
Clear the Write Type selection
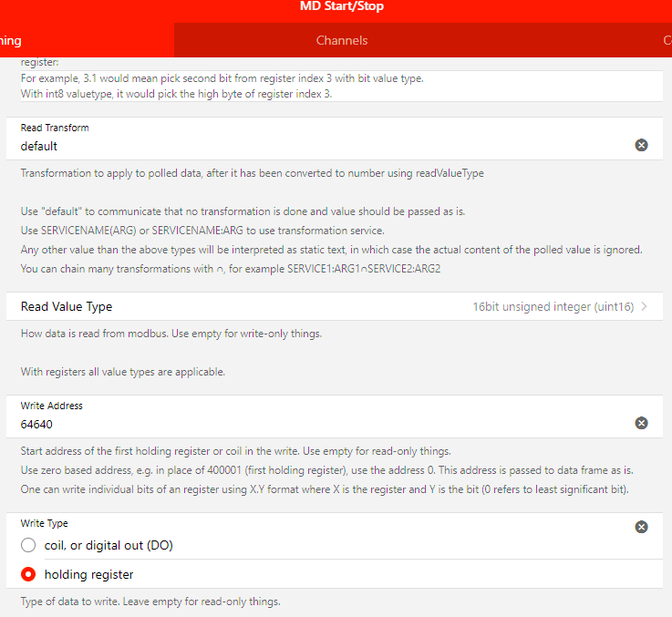[x=641, y=527]
